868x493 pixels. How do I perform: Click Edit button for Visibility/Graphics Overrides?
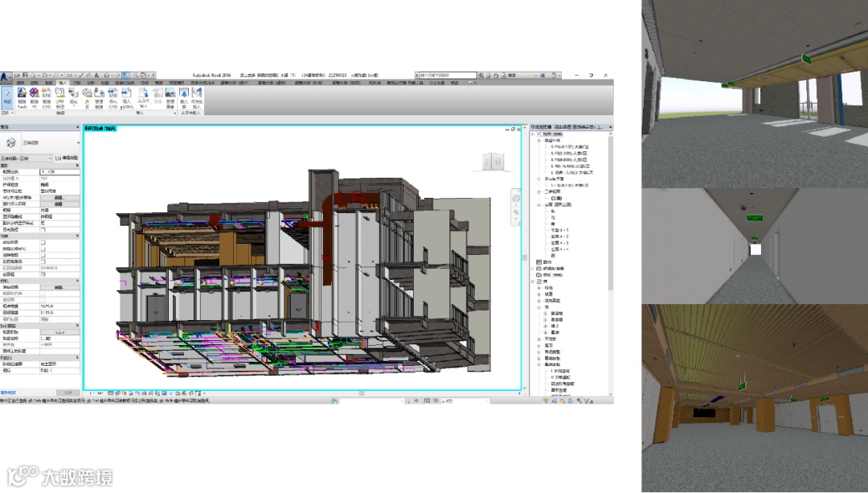pyautogui.click(x=59, y=198)
